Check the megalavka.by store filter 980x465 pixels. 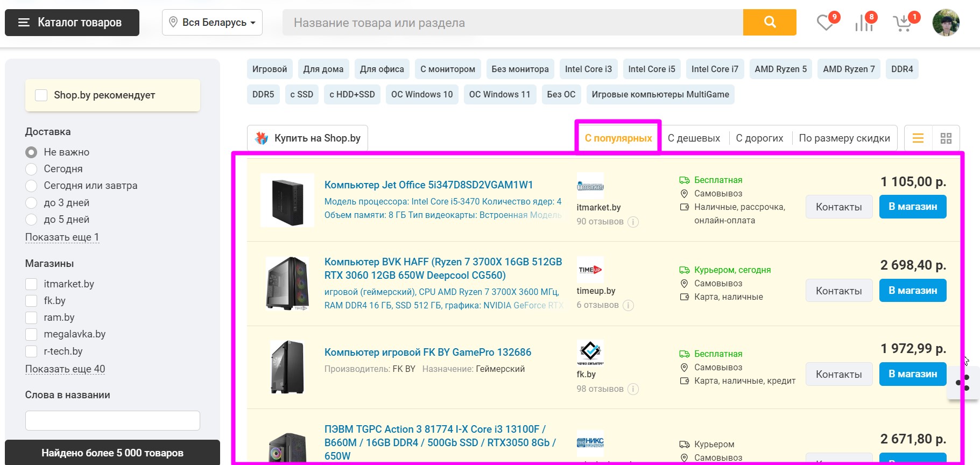[x=31, y=334]
